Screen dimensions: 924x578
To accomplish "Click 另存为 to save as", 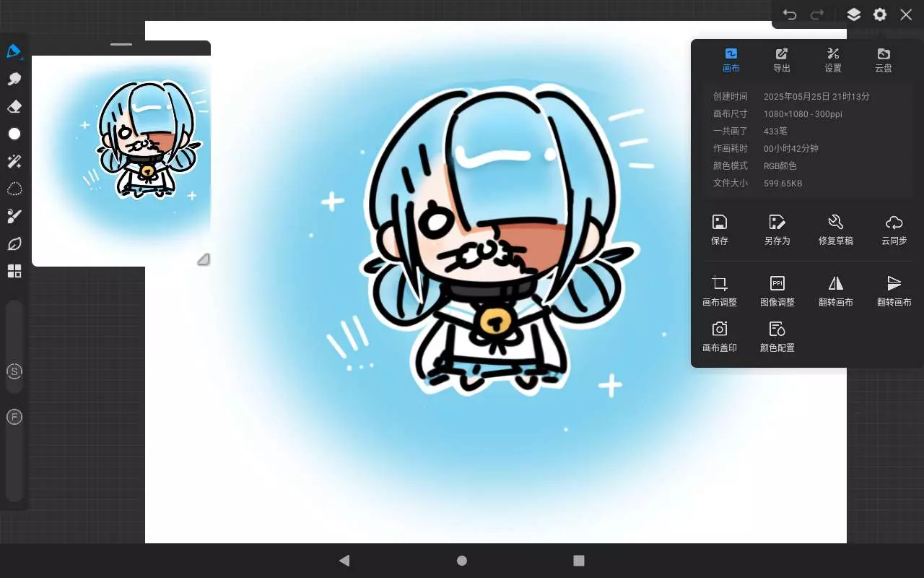I will (x=777, y=230).
